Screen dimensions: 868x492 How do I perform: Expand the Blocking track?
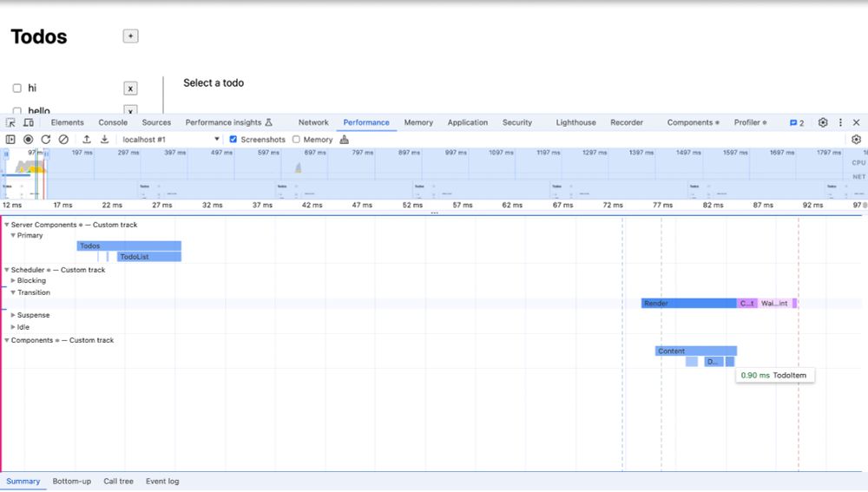(13, 280)
